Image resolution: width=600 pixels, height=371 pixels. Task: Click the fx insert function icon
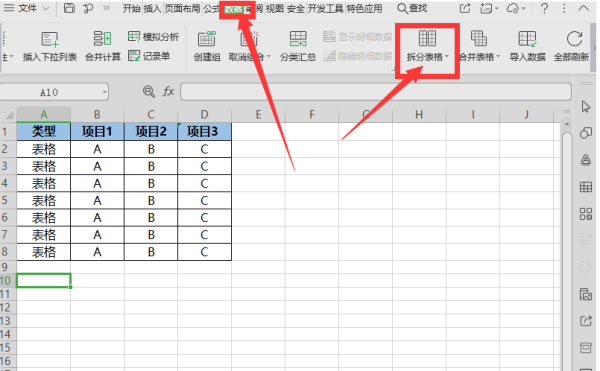pyautogui.click(x=169, y=91)
